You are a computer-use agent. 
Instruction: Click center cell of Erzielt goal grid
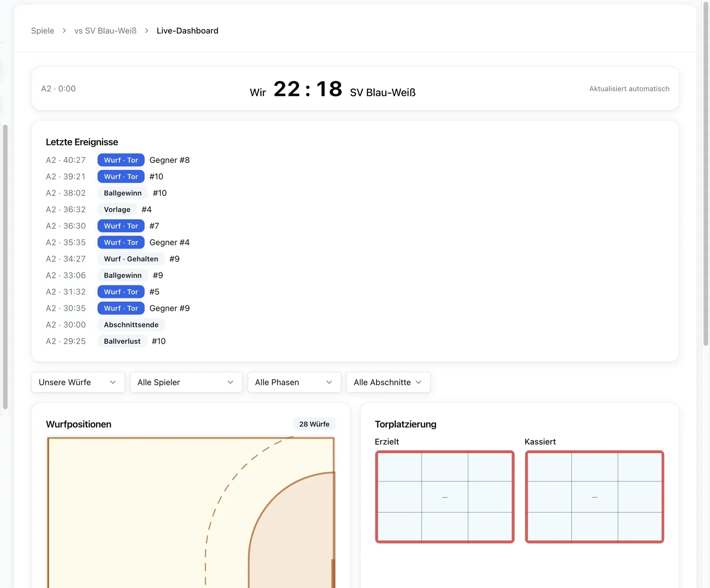click(x=445, y=497)
